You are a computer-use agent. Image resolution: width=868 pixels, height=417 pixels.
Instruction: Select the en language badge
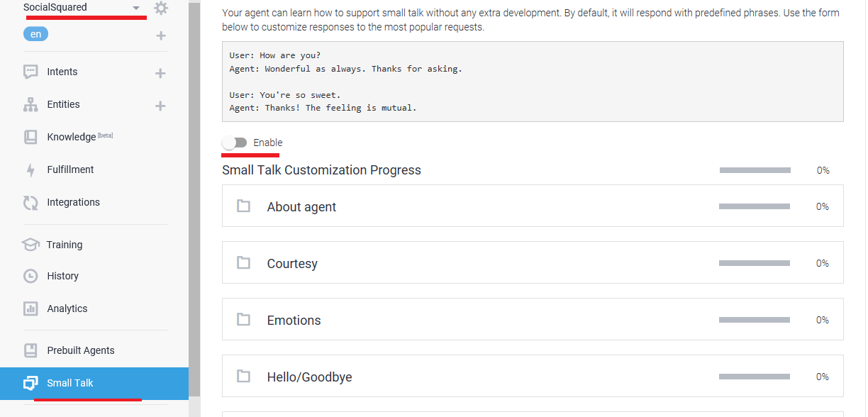click(x=35, y=34)
